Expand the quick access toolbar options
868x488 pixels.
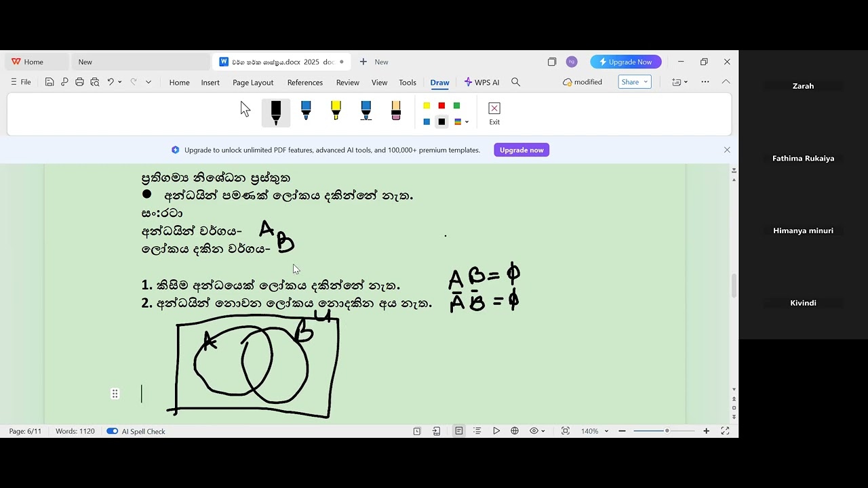[149, 82]
